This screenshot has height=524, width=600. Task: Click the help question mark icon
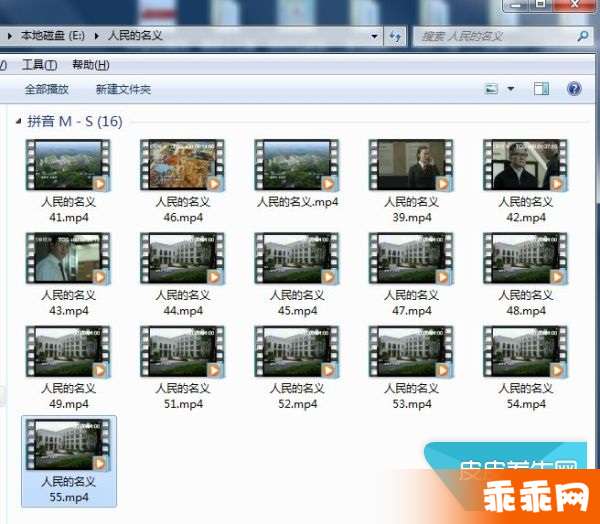tap(574, 89)
